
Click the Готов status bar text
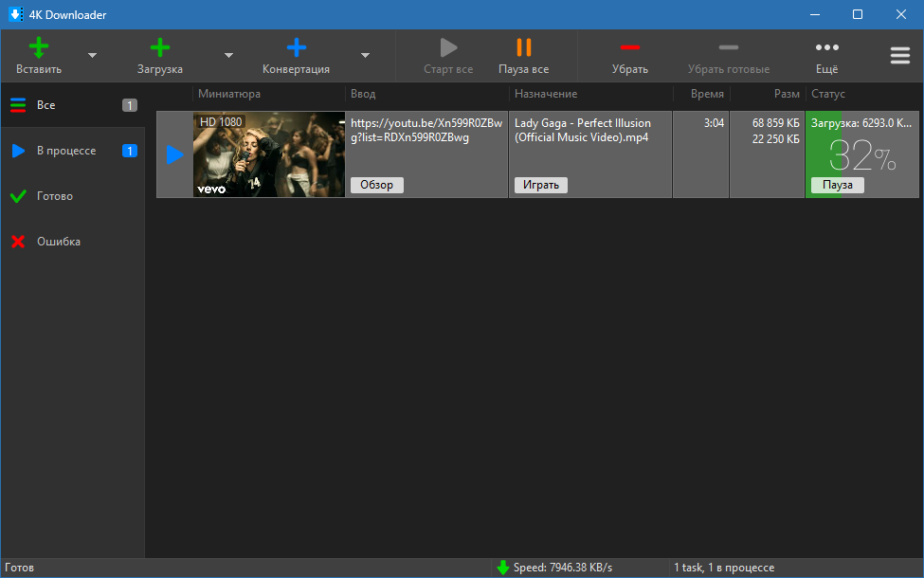pos(20,568)
